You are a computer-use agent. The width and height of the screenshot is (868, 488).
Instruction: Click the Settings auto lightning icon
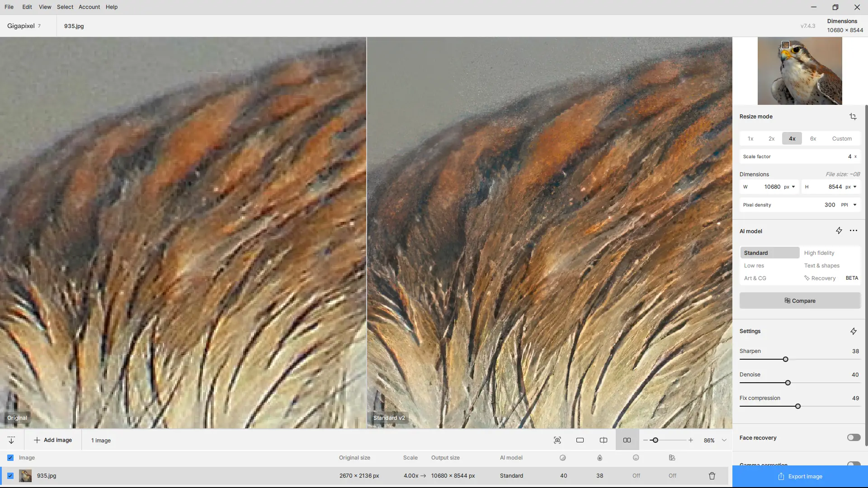[x=853, y=331]
